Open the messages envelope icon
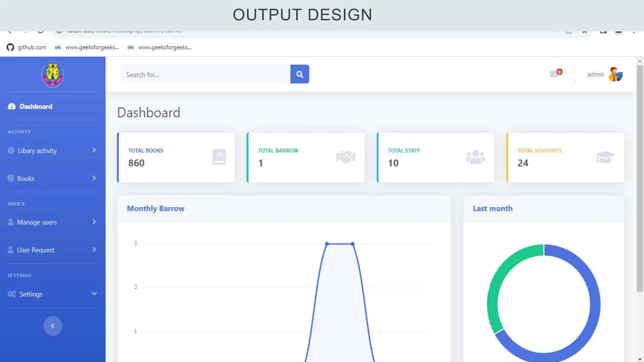The image size is (644, 362). point(554,74)
